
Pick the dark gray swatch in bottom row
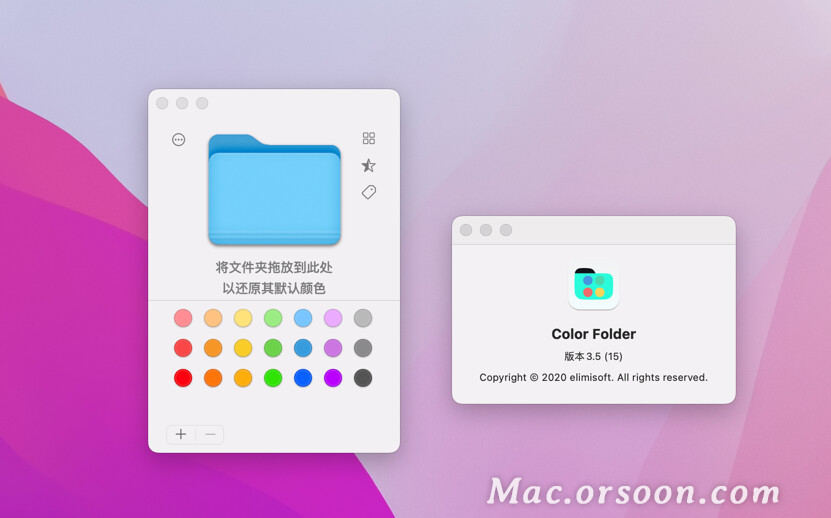tap(363, 378)
